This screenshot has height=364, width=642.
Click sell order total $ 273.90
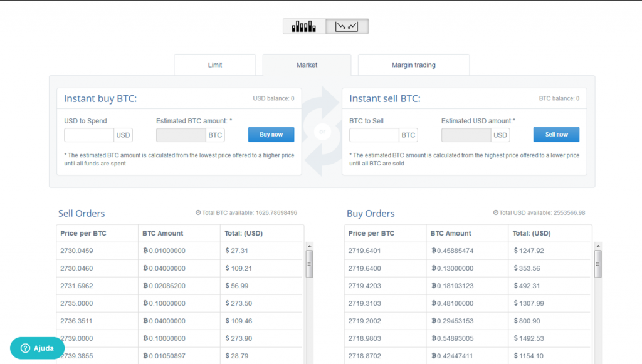click(x=239, y=339)
